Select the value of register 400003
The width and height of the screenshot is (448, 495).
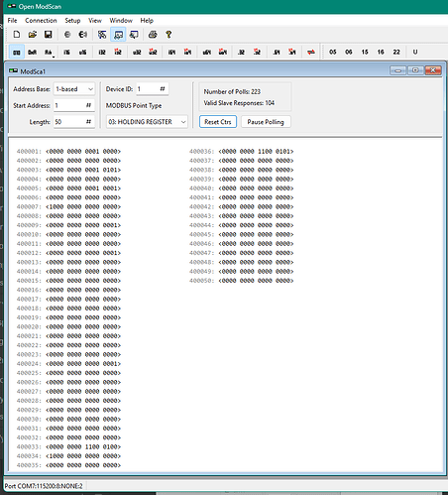pos(83,170)
